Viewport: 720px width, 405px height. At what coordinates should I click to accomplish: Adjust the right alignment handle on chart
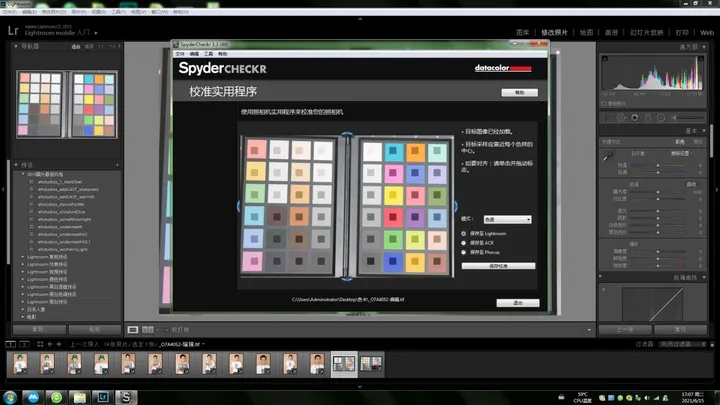[456, 206]
